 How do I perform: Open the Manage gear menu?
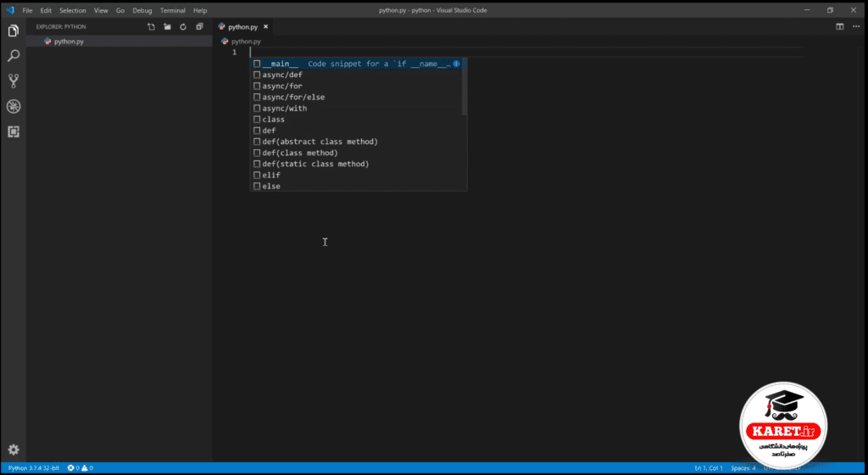[14, 450]
